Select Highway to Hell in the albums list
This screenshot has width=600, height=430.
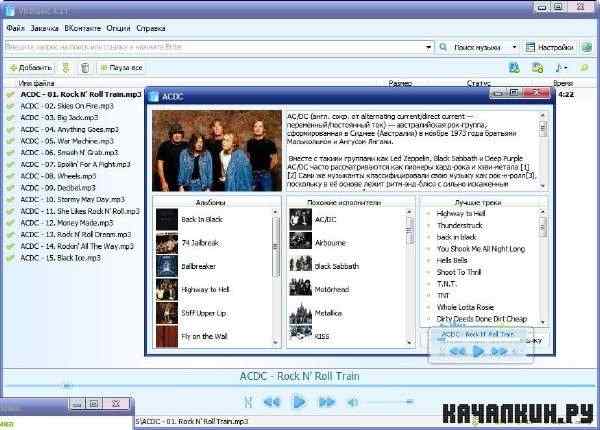pyautogui.click(x=205, y=290)
